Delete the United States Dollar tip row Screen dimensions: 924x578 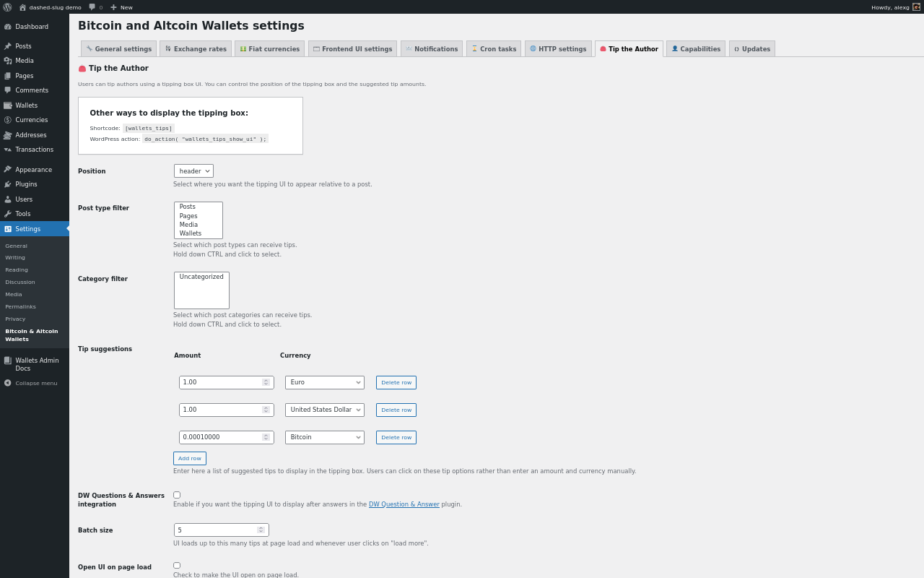click(x=396, y=410)
